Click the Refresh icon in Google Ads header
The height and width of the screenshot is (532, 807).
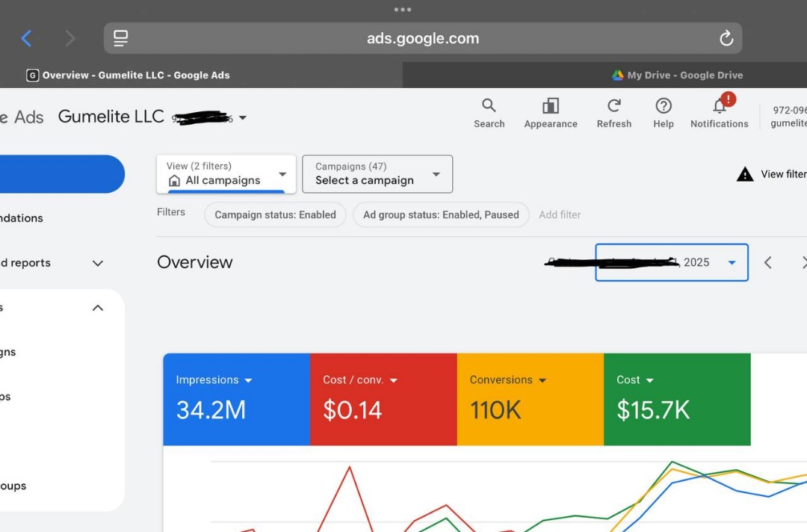614,114
